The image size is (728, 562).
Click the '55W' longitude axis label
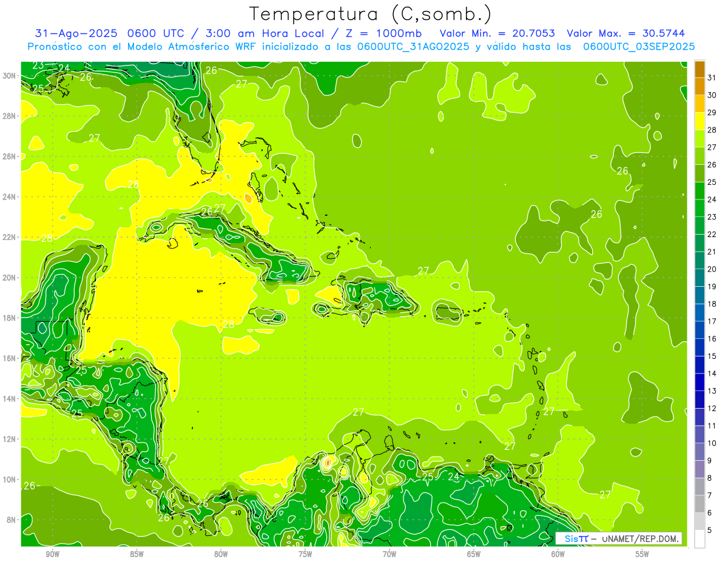(x=642, y=554)
